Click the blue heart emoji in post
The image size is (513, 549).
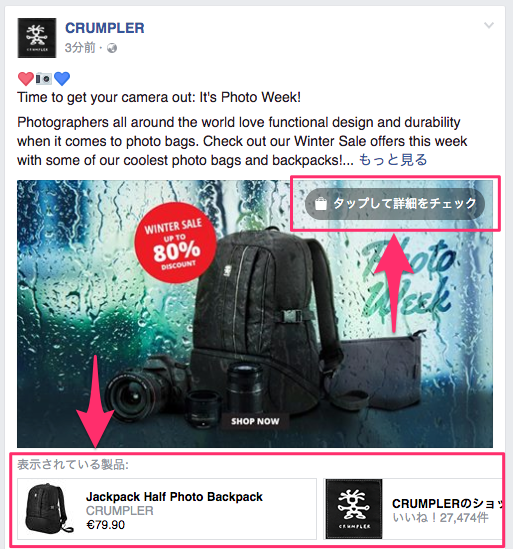pos(62,78)
